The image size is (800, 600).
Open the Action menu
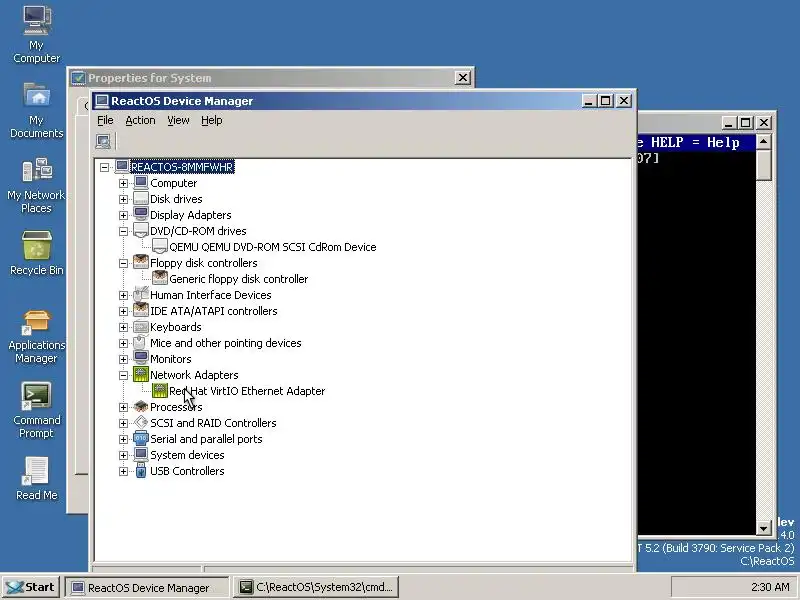140,120
